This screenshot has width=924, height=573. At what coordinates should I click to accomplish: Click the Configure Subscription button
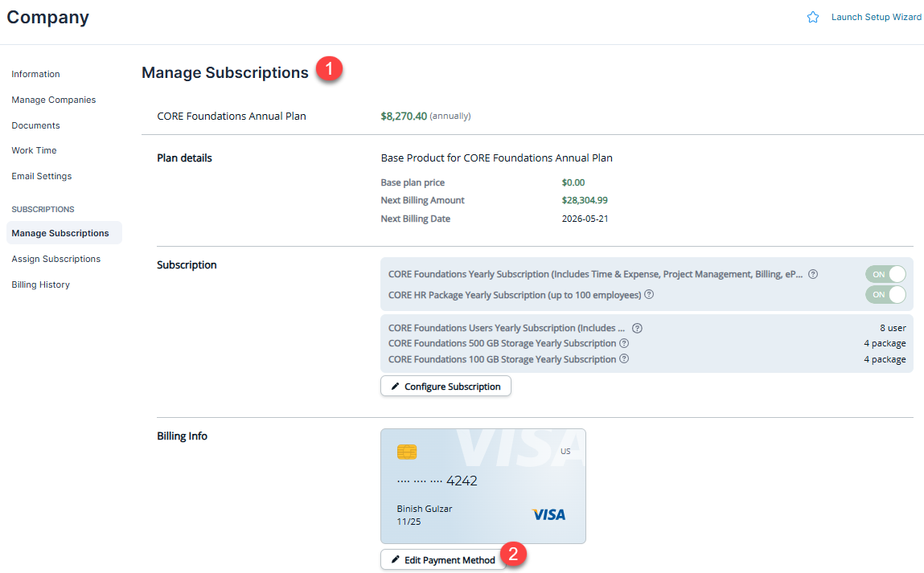[x=446, y=387]
